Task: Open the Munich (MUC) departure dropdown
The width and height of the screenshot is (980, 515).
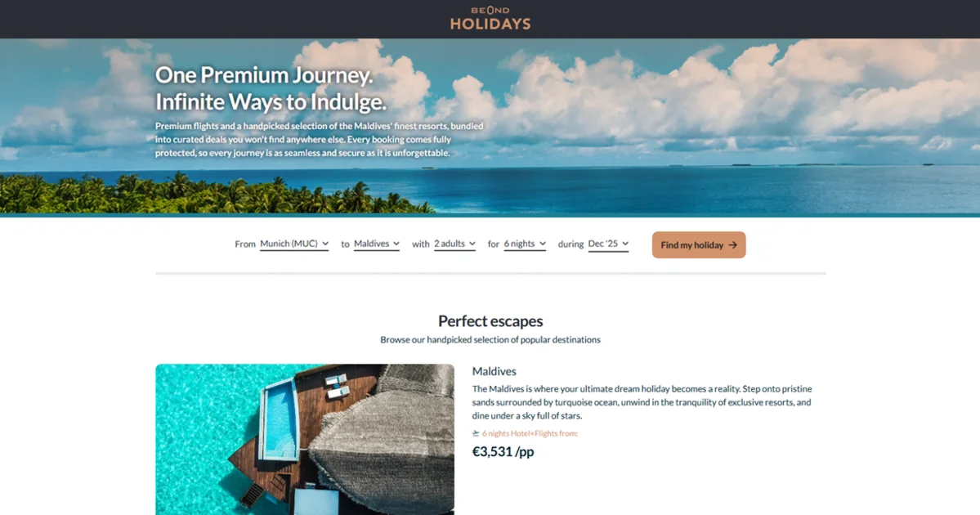Action: [x=293, y=244]
